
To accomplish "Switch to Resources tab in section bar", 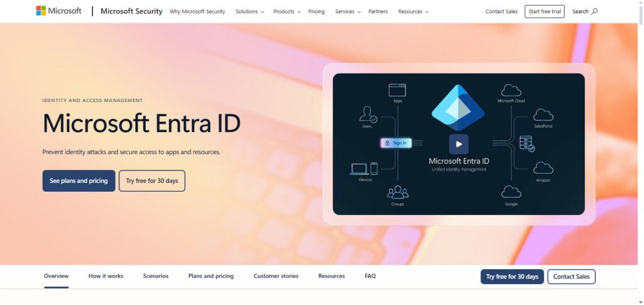I will click(331, 276).
